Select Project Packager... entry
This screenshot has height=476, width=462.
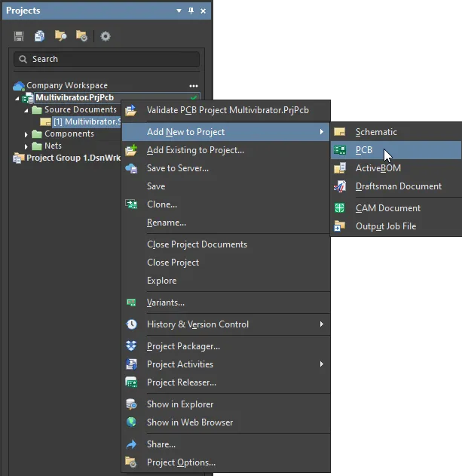point(226,346)
